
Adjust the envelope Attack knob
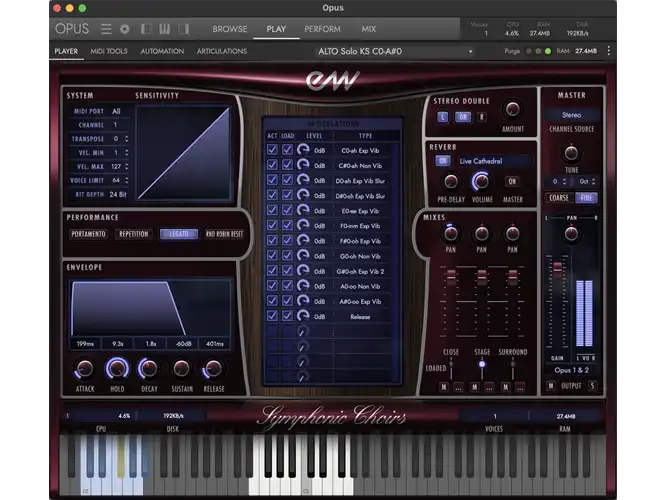(85, 369)
